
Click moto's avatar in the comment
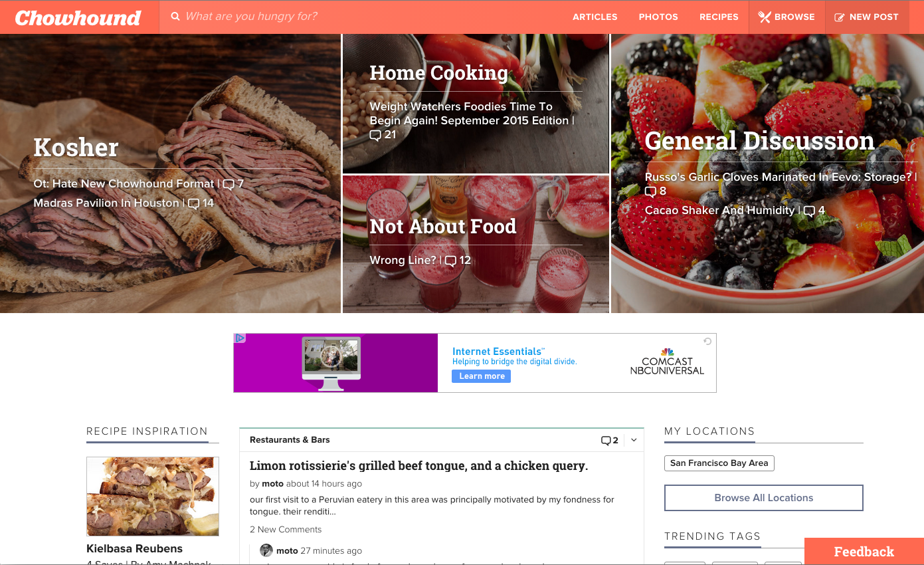[266, 550]
